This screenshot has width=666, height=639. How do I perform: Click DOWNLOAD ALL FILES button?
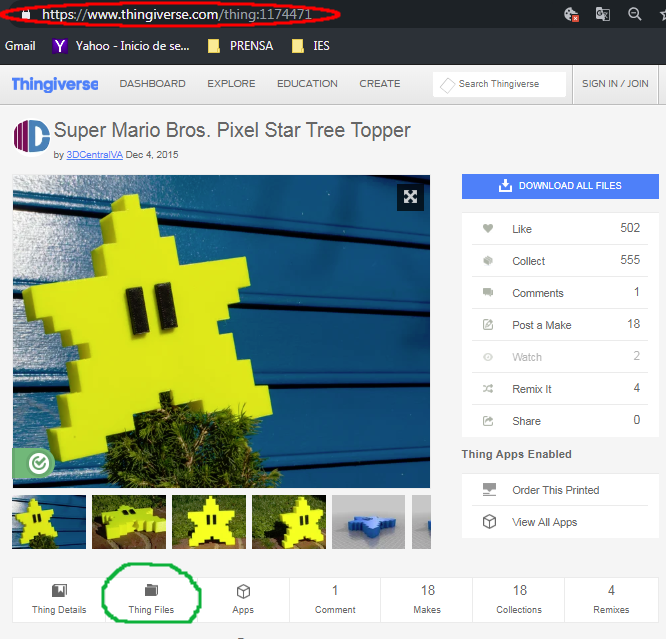(560, 186)
